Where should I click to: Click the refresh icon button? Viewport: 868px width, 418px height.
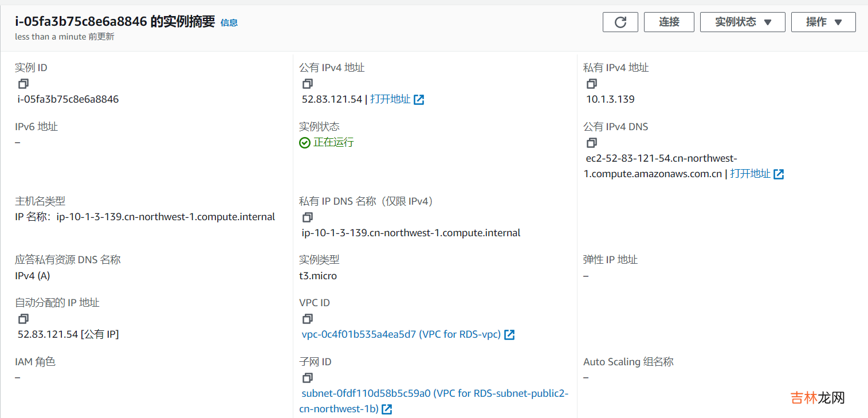tap(620, 22)
